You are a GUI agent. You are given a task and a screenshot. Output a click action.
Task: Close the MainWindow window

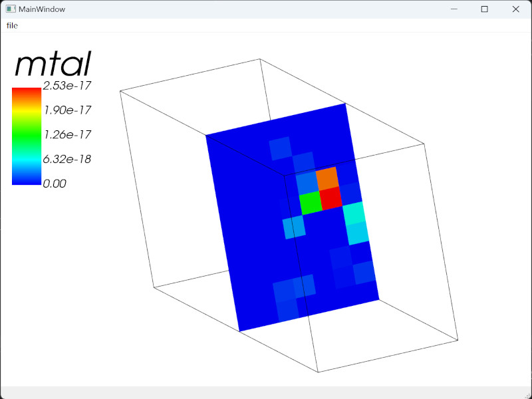tap(515, 9)
